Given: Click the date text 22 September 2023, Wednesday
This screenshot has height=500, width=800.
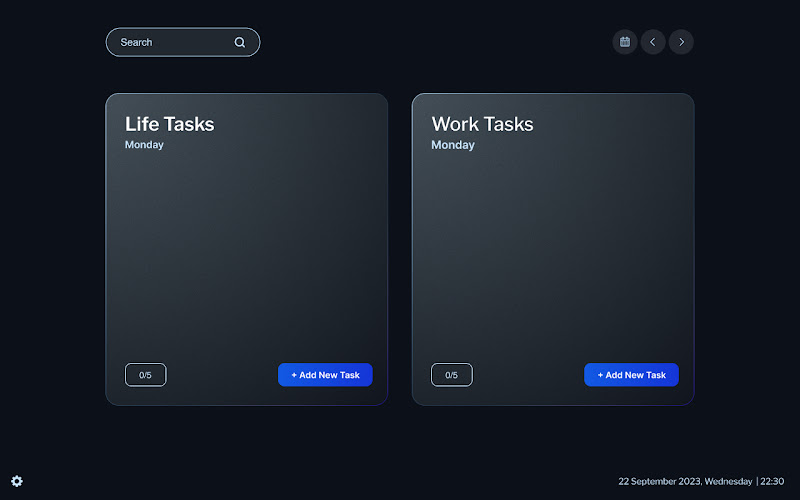Looking at the screenshot, I should pos(685,481).
